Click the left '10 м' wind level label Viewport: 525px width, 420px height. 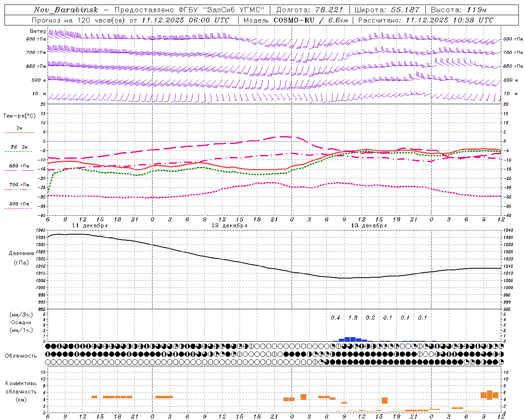click(x=39, y=94)
